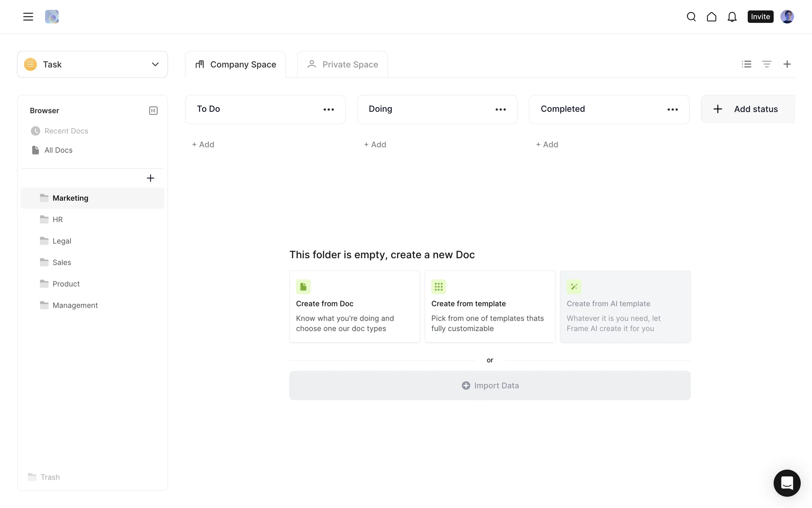The width and height of the screenshot is (812, 508).
Task: Open To Do column options menu
Action: (x=329, y=109)
